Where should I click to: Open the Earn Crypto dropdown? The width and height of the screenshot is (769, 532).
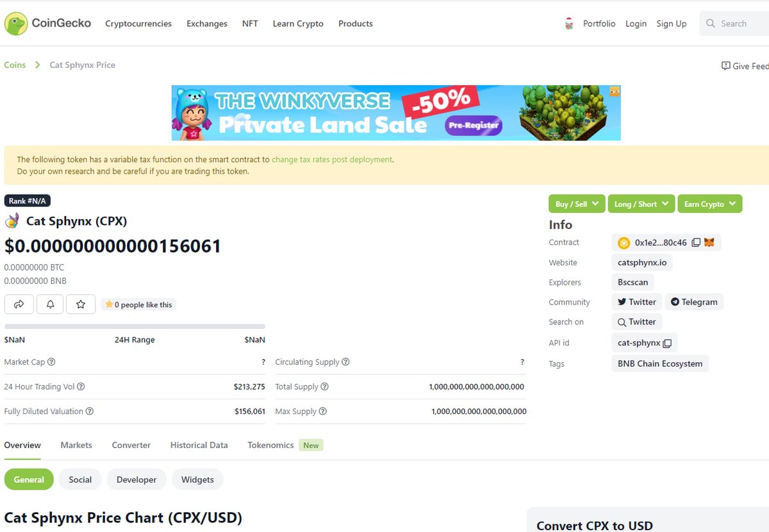click(x=710, y=204)
